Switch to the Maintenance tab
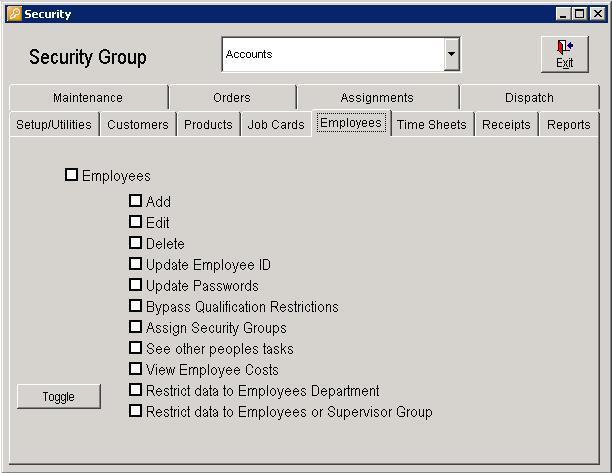612x474 pixels. (x=88, y=98)
